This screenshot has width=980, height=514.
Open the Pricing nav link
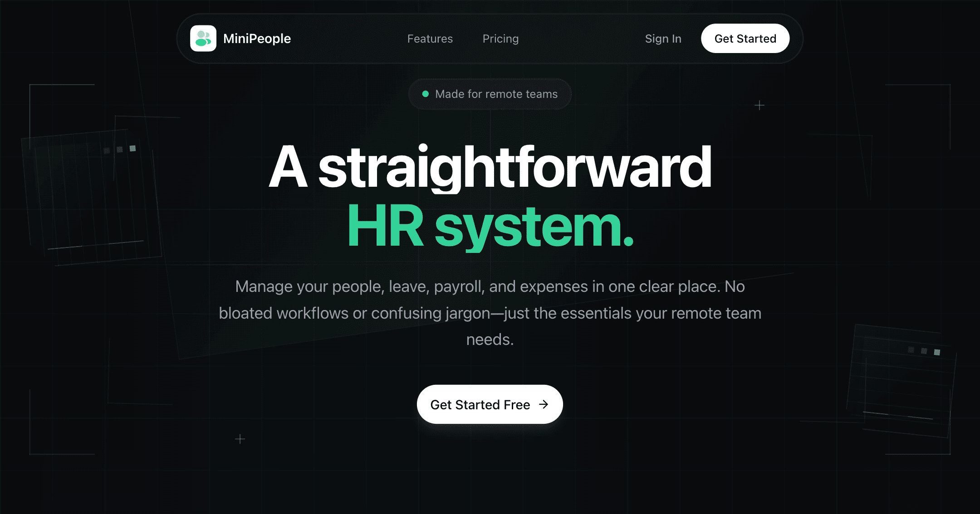[500, 39]
